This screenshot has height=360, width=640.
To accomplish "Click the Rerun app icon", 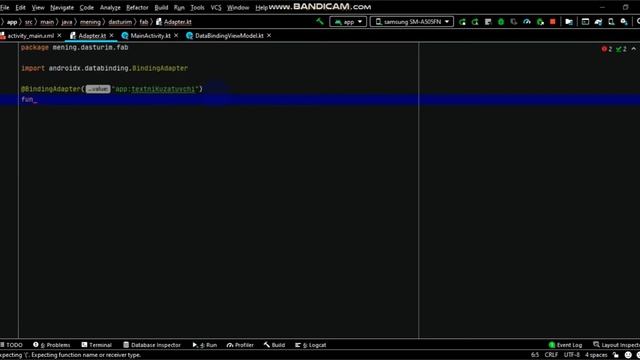I will point(462,22).
